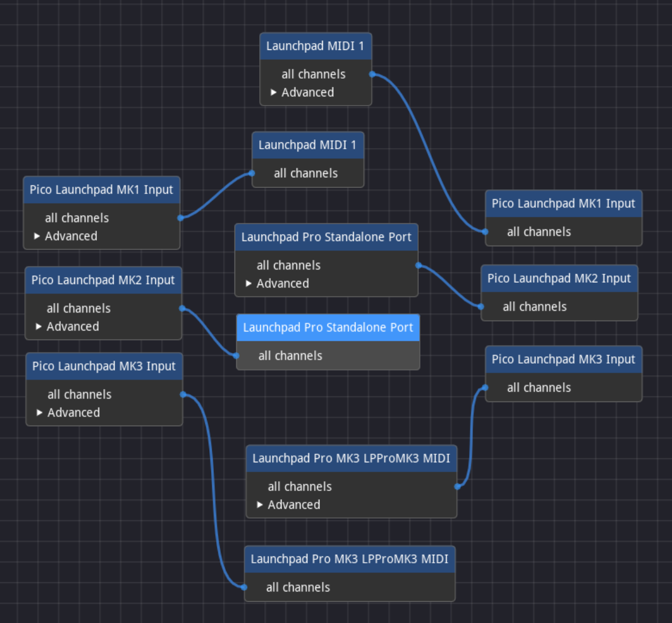Expand Advanced in Pico Launchpad MK2 Input node
This screenshot has height=623, width=672.
(x=67, y=326)
